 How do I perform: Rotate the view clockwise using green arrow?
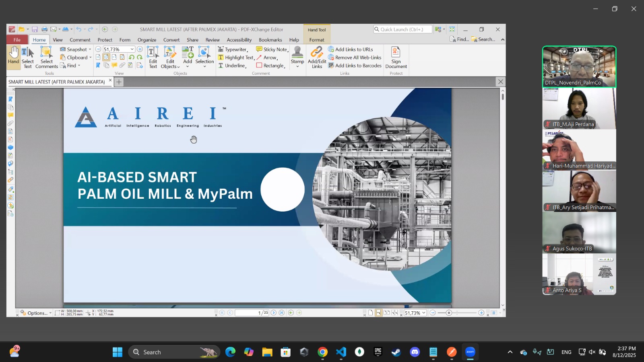click(140, 57)
